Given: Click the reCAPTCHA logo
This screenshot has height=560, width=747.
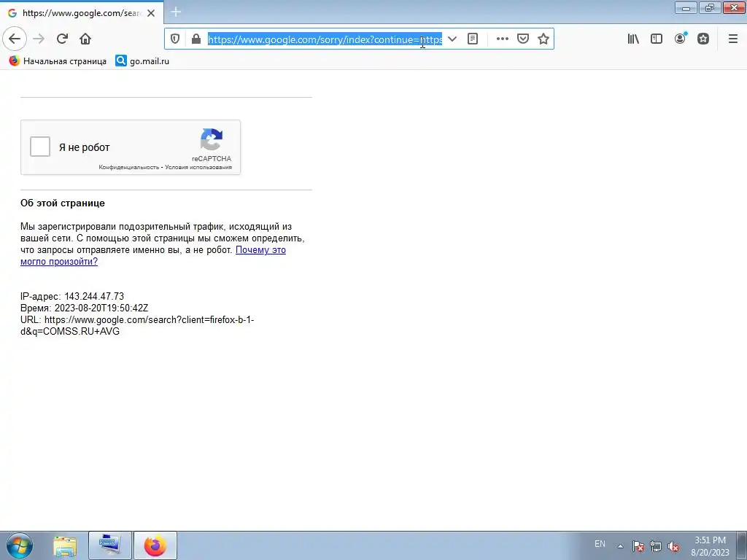Looking at the screenshot, I should pos(212,139).
